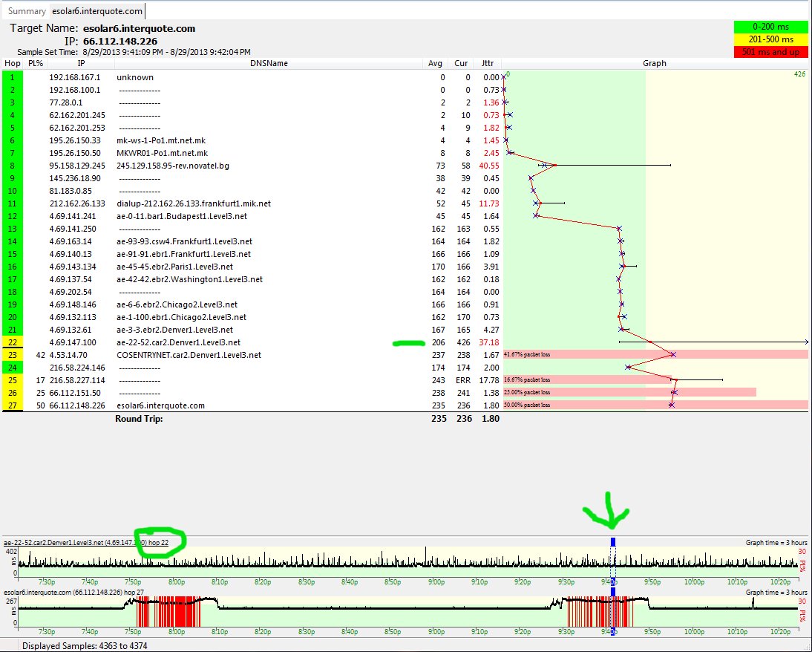
Task: Select the green hop 1 number cell
Action: coord(13,77)
